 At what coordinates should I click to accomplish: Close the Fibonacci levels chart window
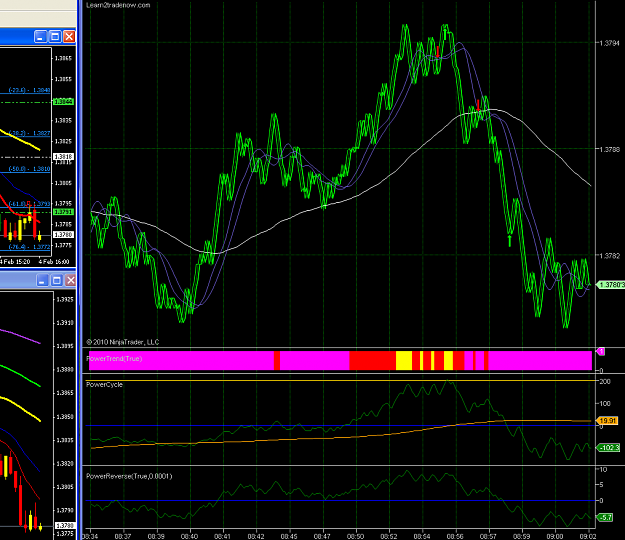69,37
